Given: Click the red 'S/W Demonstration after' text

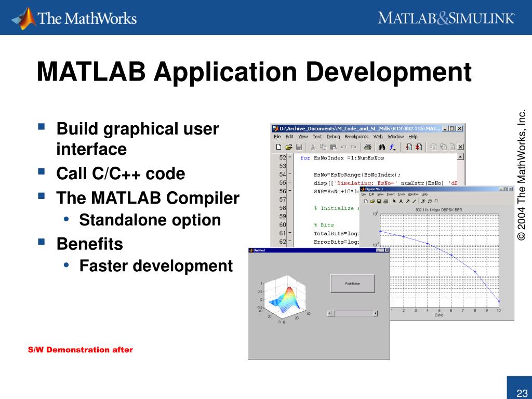Looking at the screenshot, I should (81, 350).
